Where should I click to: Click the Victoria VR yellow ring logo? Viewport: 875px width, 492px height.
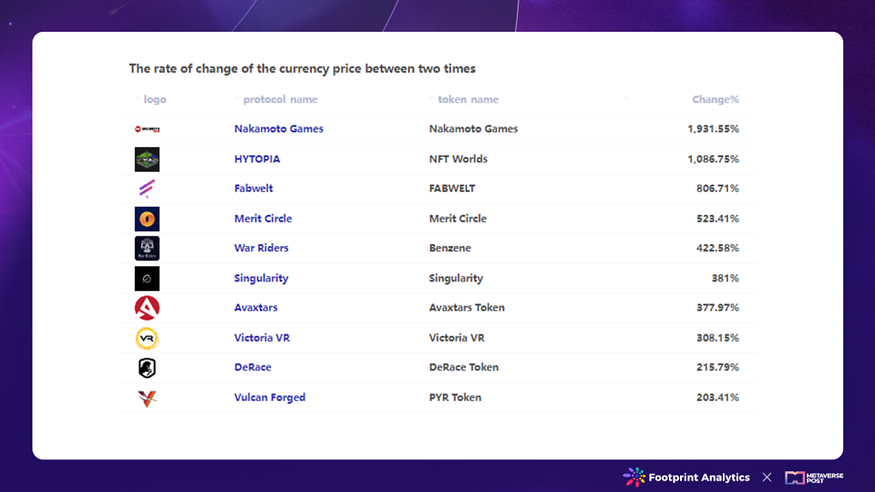(x=147, y=338)
